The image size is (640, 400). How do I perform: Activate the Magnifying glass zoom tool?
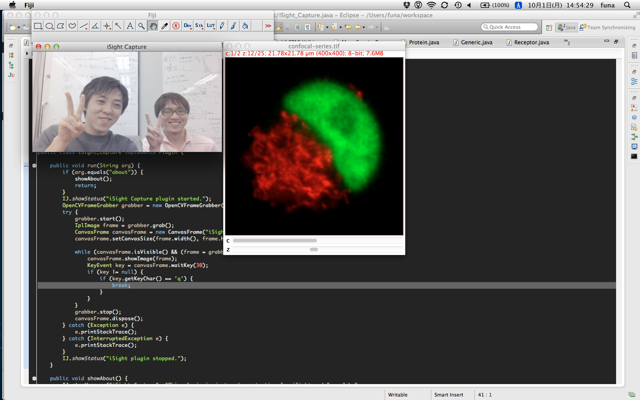coord(141,27)
